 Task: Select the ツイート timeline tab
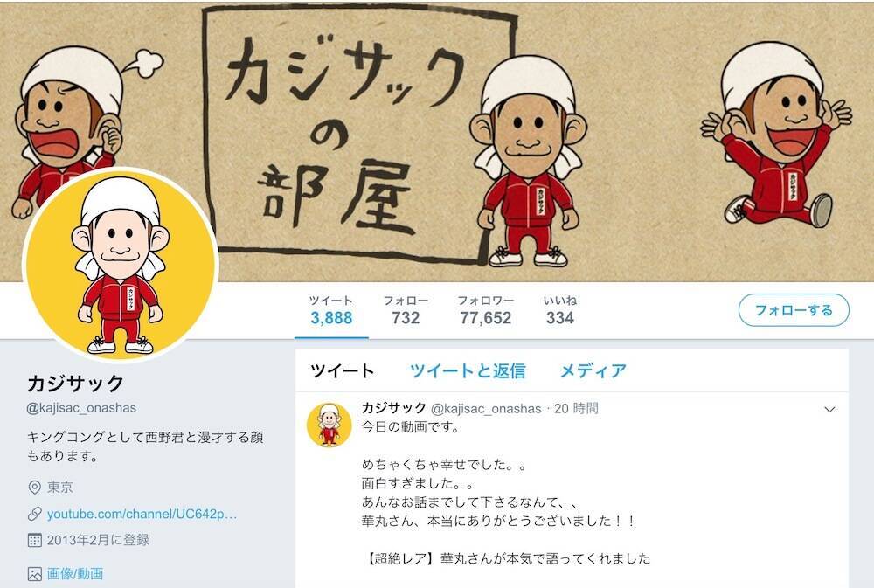point(342,370)
